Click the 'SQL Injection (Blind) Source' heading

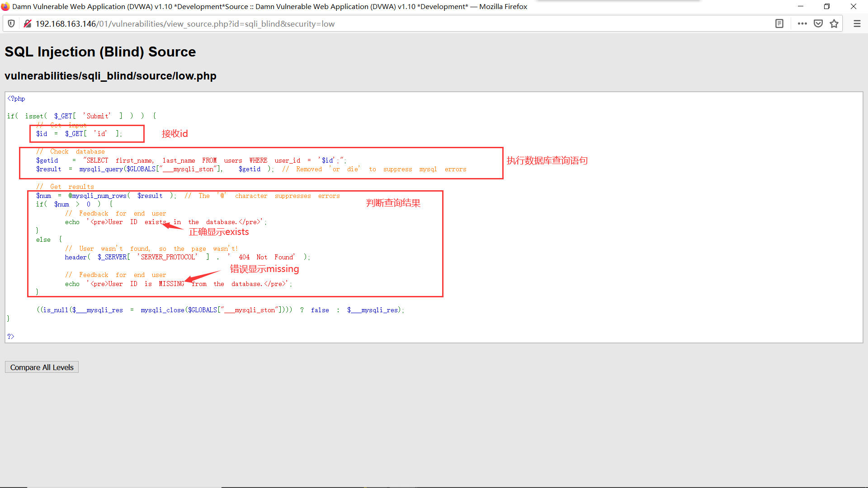coord(100,52)
